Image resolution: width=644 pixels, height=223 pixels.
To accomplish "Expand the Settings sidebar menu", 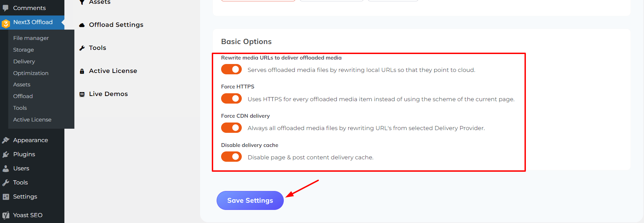I will click(x=25, y=196).
